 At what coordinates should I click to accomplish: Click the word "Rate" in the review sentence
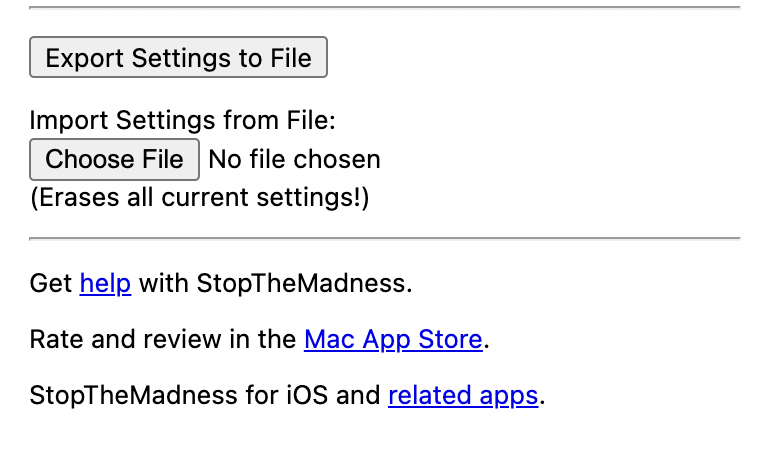[x=54, y=339]
